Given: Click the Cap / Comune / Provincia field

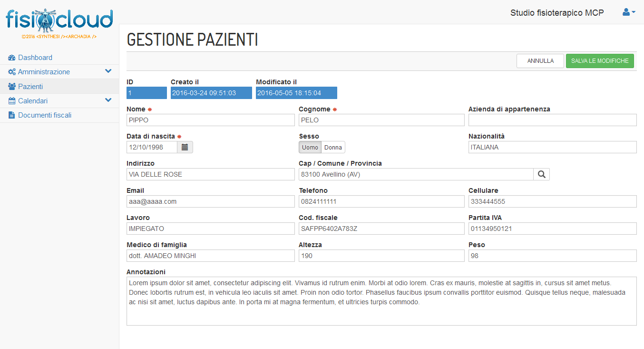Looking at the screenshot, I should 416,174.
